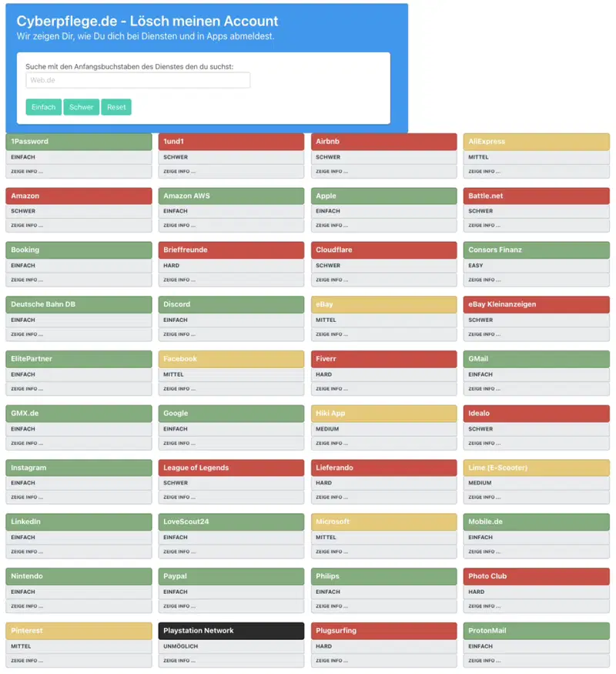Open the Nintendo card header

click(79, 576)
